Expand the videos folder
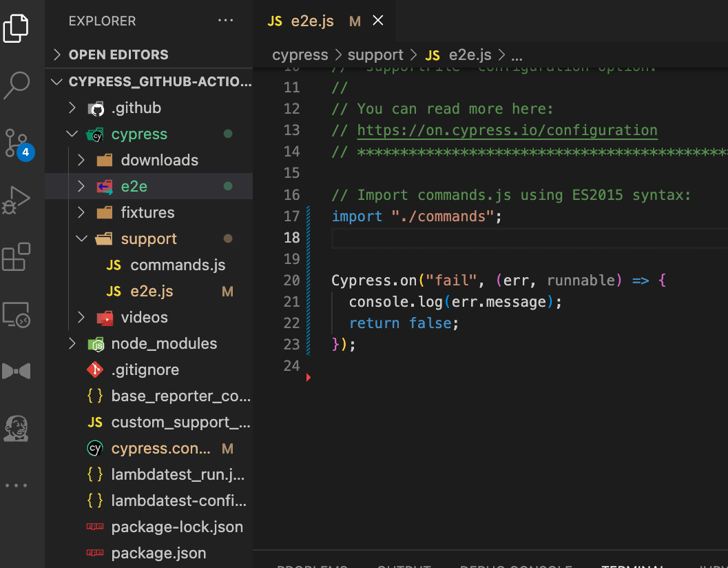Image resolution: width=728 pixels, height=568 pixels. [81, 317]
